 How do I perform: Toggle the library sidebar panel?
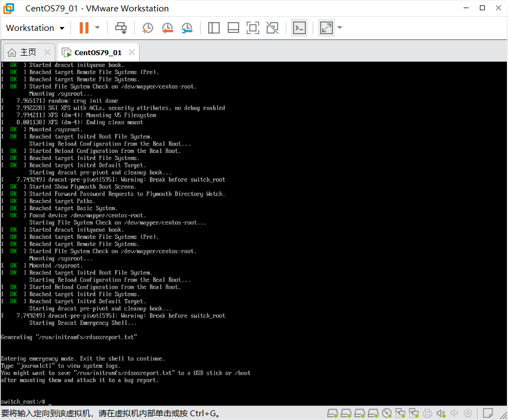[214, 28]
